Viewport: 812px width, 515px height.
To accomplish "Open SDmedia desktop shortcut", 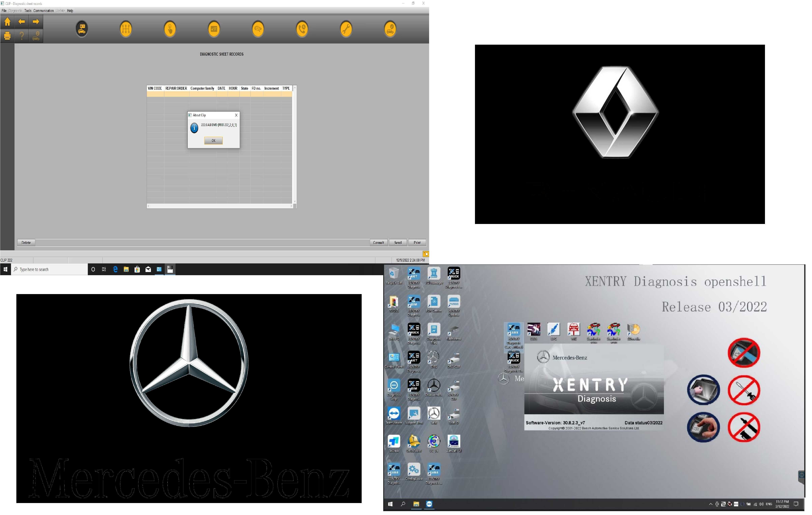I will 634,332.
